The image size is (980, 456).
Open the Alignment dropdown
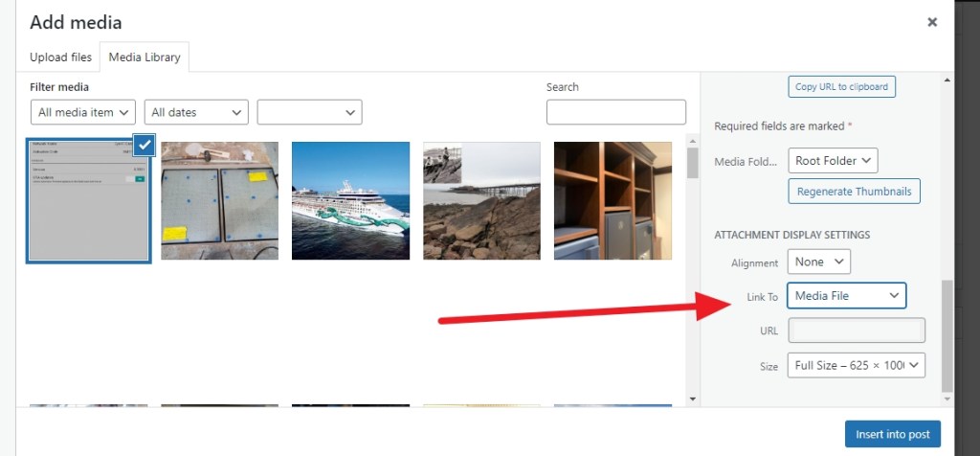[819, 262]
